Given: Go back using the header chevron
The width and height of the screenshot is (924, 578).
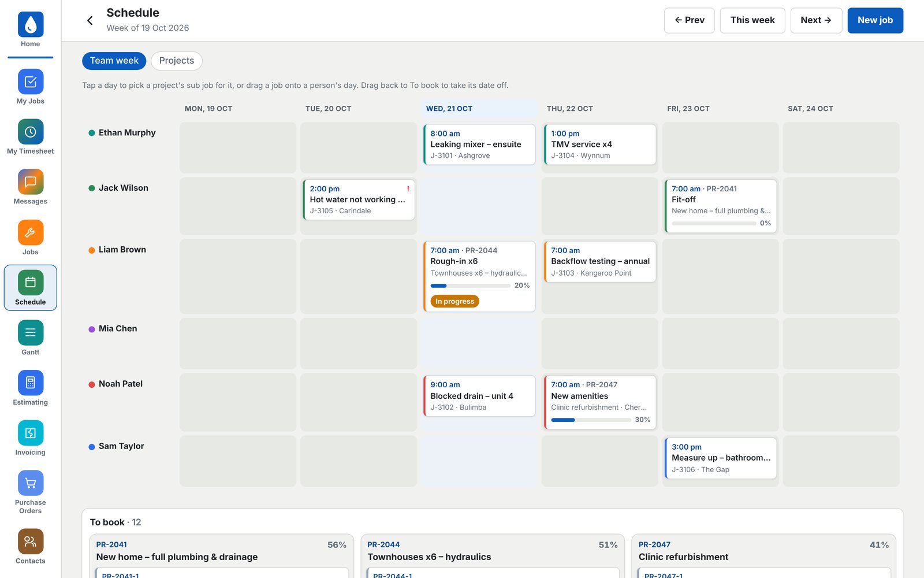Looking at the screenshot, I should [90, 20].
